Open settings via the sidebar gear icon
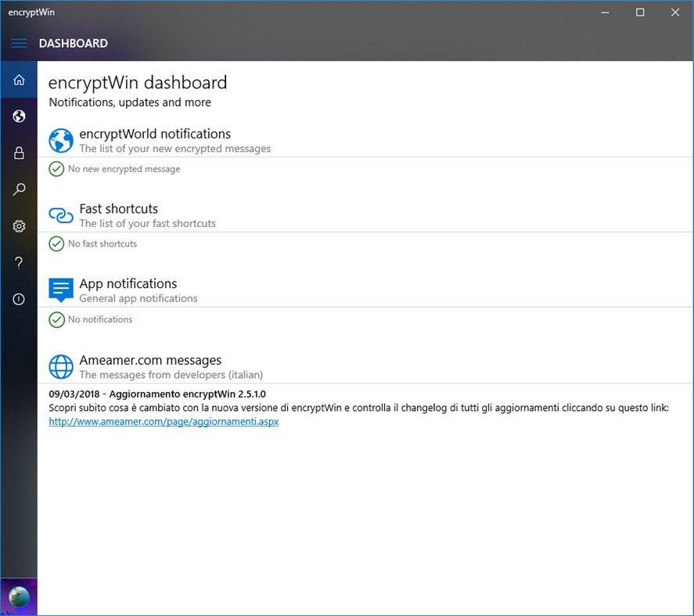 coord(19,226)
